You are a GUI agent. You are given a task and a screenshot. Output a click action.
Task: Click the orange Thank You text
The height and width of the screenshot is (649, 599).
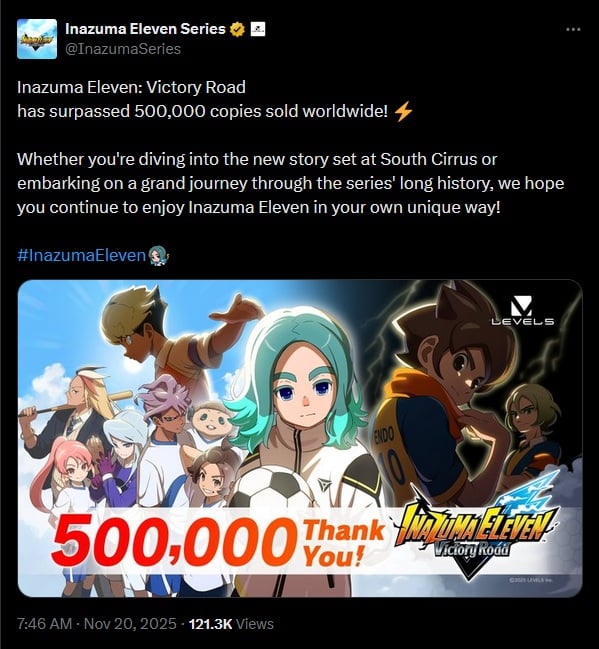click(344, 543)
